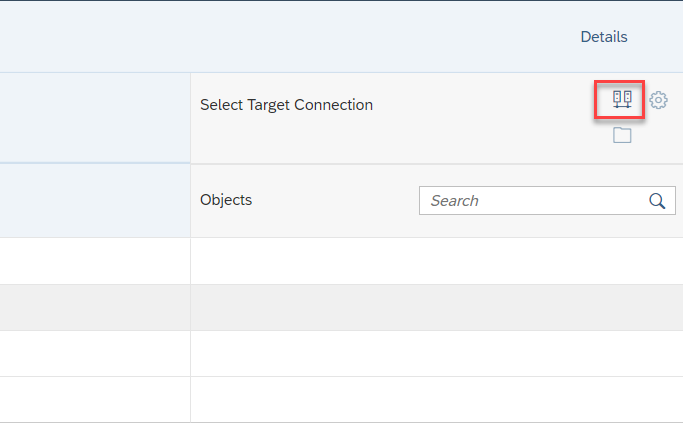Screen dimensions: 683x427
Task: Open the Details tab in the header
Action: tap(604, 37)
